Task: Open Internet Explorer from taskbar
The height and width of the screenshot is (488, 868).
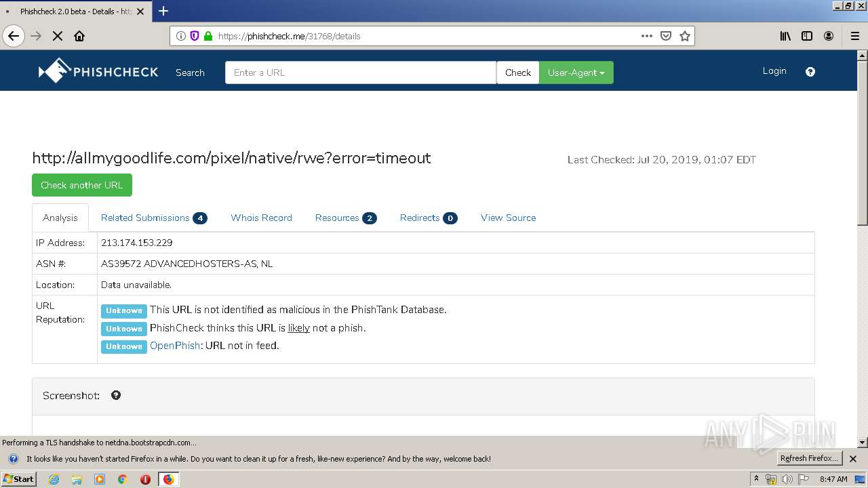Action: [x=54, y=479]
